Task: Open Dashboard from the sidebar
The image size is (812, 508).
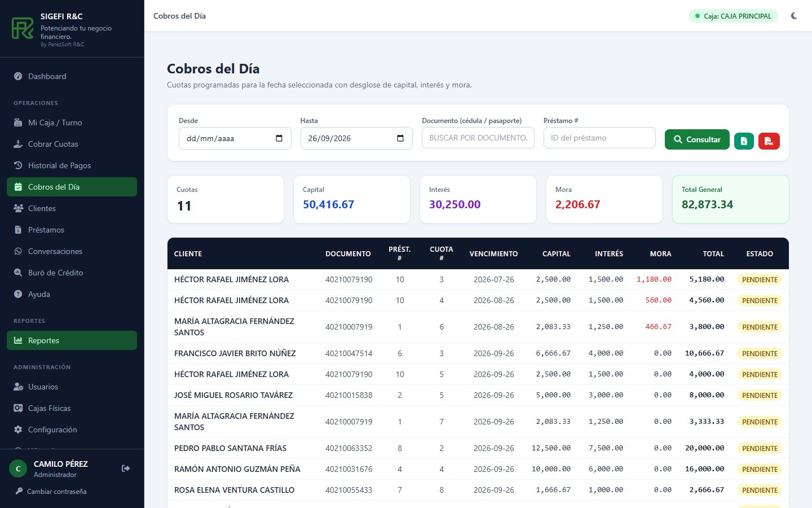Action: point(72,76)
